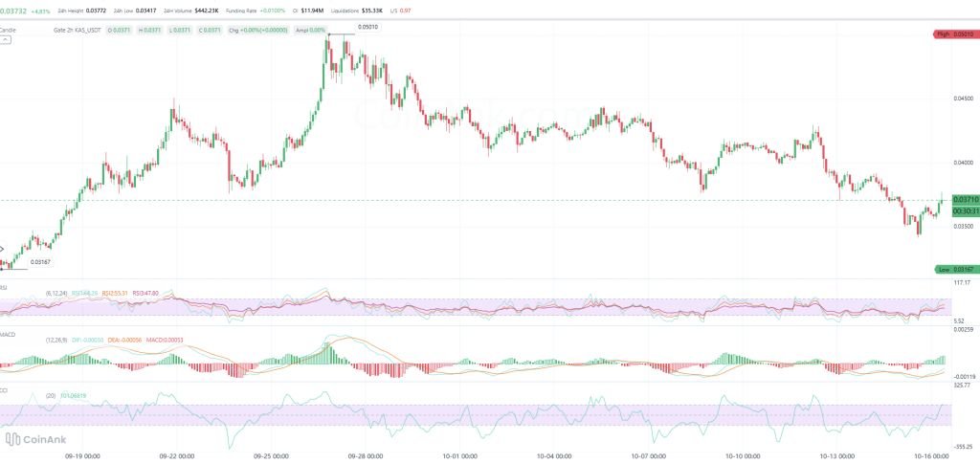980x463 pixels.
Task: Click the 0.04500 price axis label
Action: [x=963, y=99]
